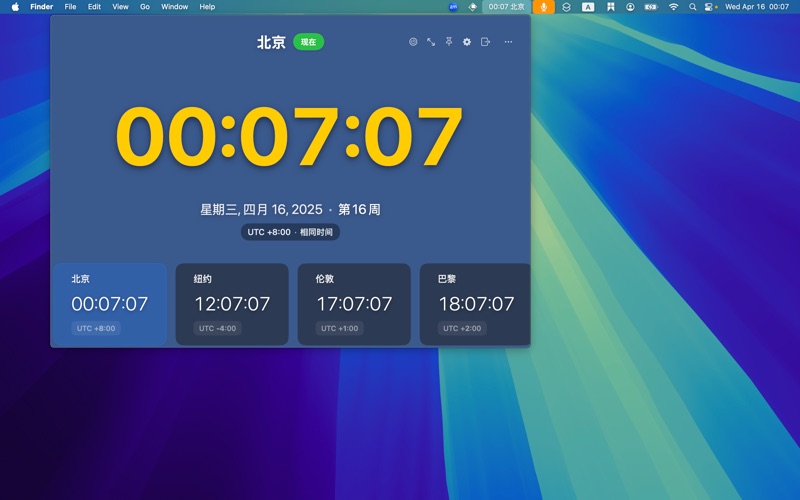800x500 pixels.
Task: Click the UTC +8:00 label on 北京 card
Action: 96,328
